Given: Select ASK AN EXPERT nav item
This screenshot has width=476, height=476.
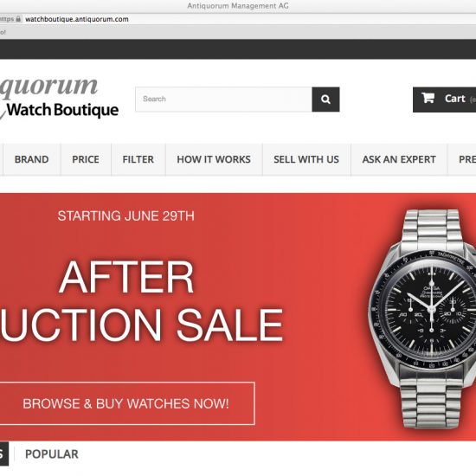Looking at the screenshot, I should (x=399, y=159).
